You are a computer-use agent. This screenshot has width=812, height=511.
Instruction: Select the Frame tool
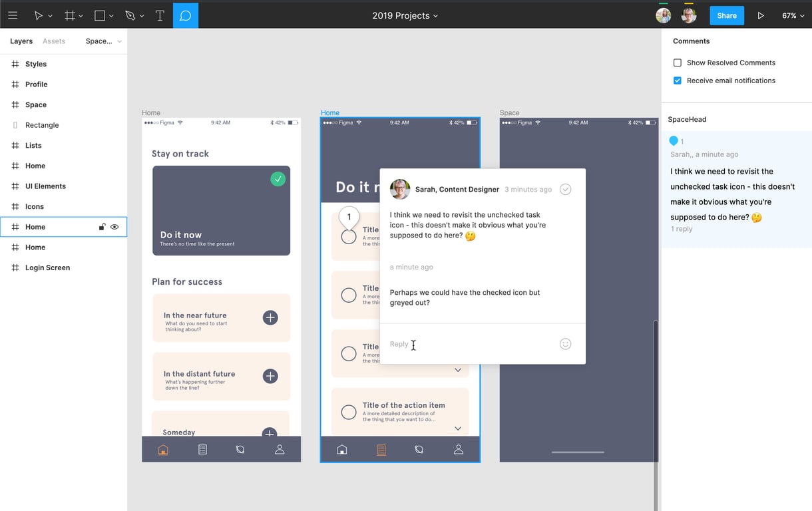69,15
